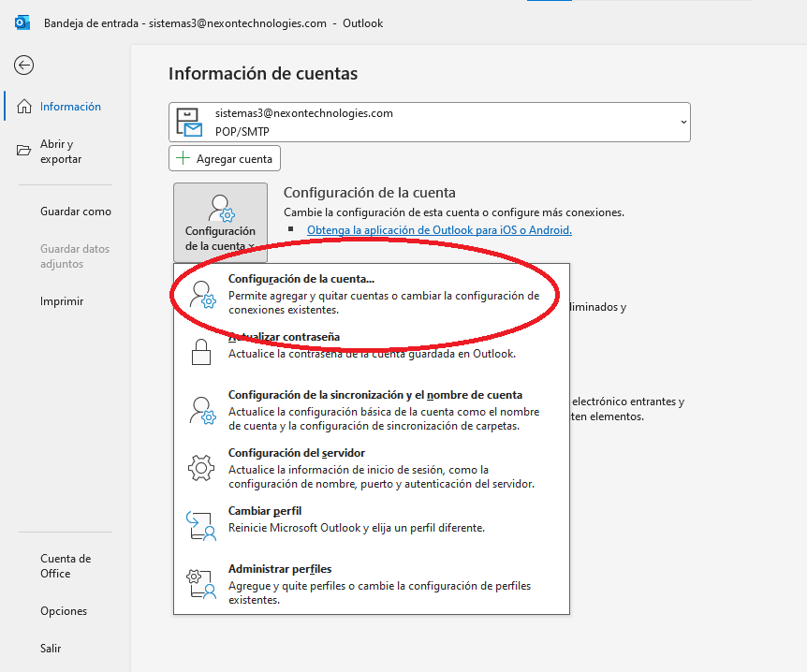This screenshot has width=807, height=672.
Task: Open Opciones in the sidebar
Action: pyautogui.click(x=65, y=611)
